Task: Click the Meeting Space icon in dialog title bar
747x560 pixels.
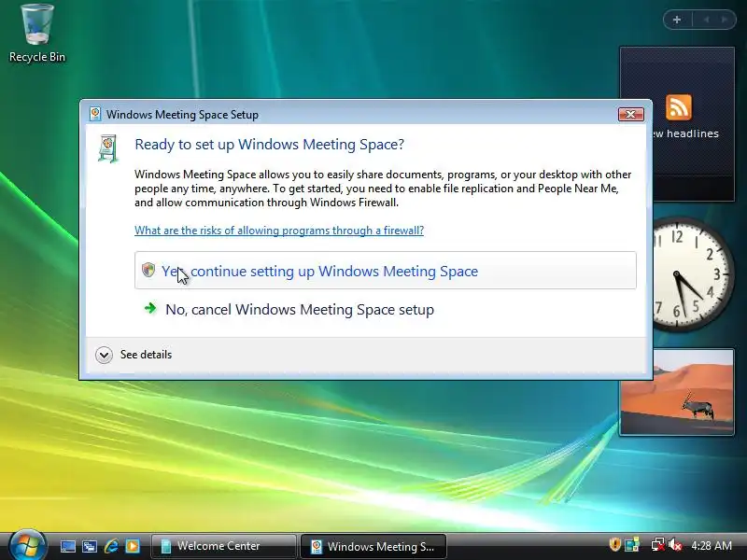Action: tap(95, 114)
